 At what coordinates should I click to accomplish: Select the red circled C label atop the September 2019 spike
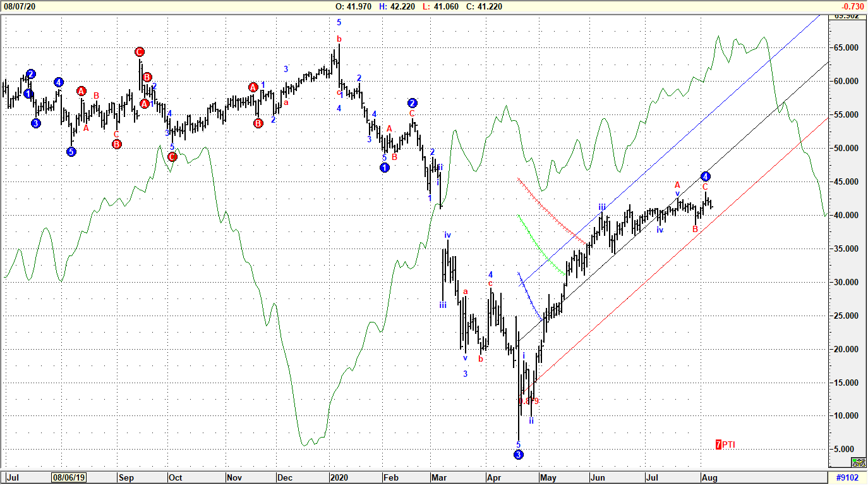[x=140, y=52]
